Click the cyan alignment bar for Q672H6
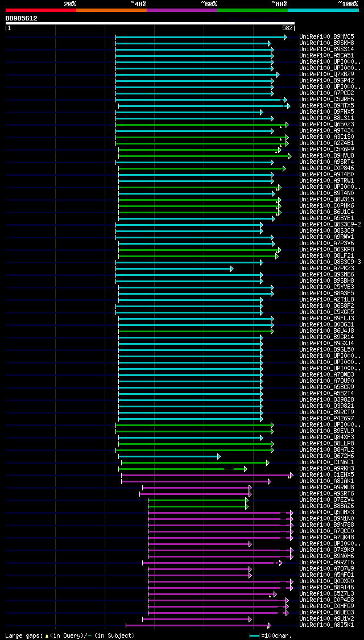364x640 pixels. pos(169,456)
